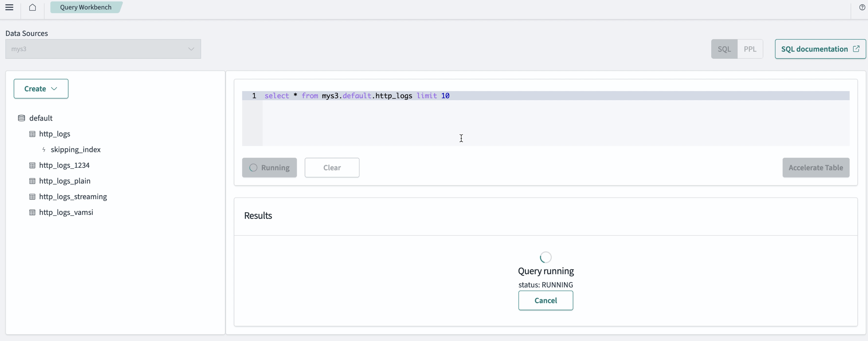The height and width of the screenshot is (341, 868).
Task: Cancel the running query
Action: pos(545,301)
